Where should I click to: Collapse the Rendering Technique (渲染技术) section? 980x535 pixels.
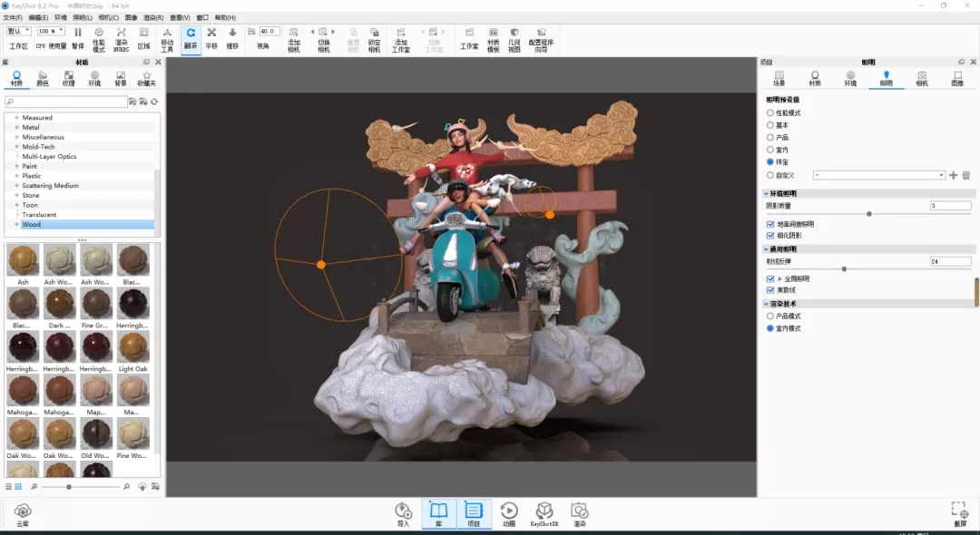pyautogui.click(x=766, y=304)
